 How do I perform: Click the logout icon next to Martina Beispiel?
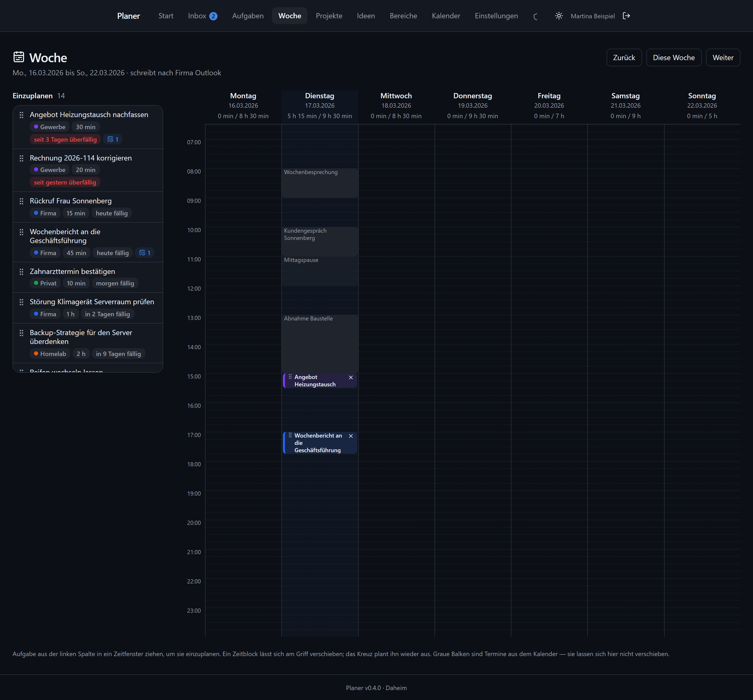tap(626, 16)
